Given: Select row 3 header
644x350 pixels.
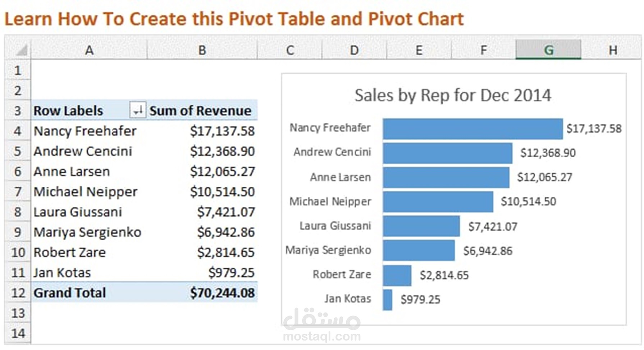Looking at the screenshot, I should click(x=18, y=111).
